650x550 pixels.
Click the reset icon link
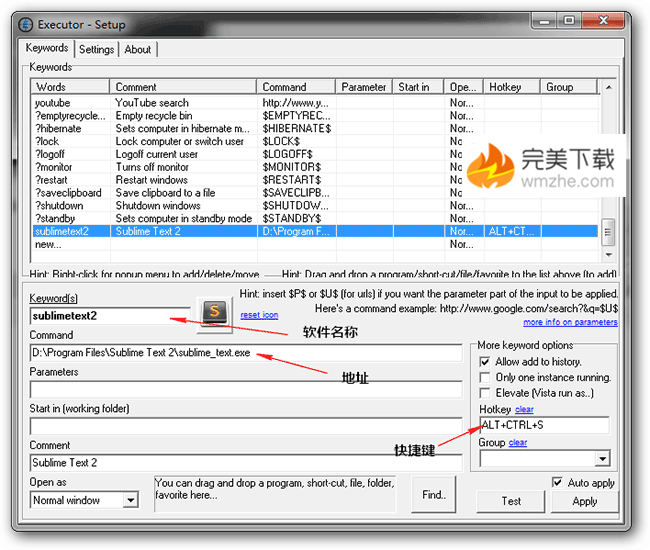coord(259,315)
